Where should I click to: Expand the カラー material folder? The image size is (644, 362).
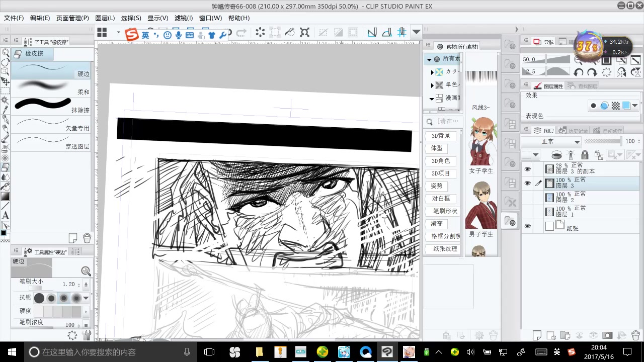click(x=432, y=72)
